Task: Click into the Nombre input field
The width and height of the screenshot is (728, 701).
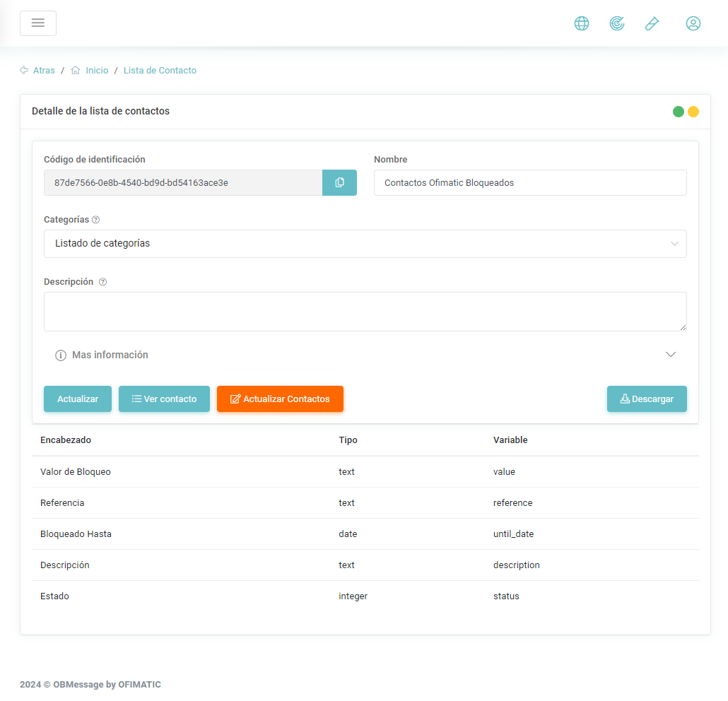Action: (x=530, y=182)
